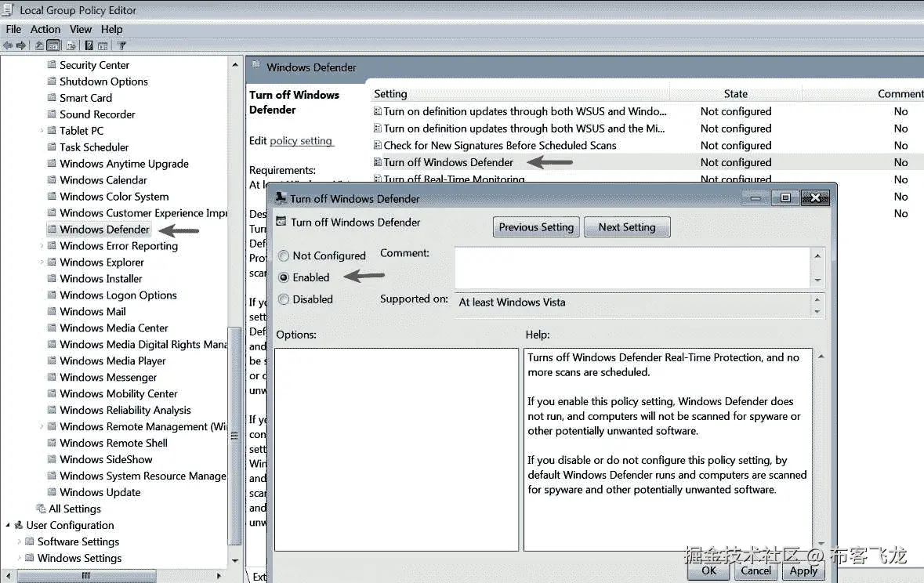Click the Windows Mail folder icon
This screenshot has width=924, height=583.
click(52, 310)
